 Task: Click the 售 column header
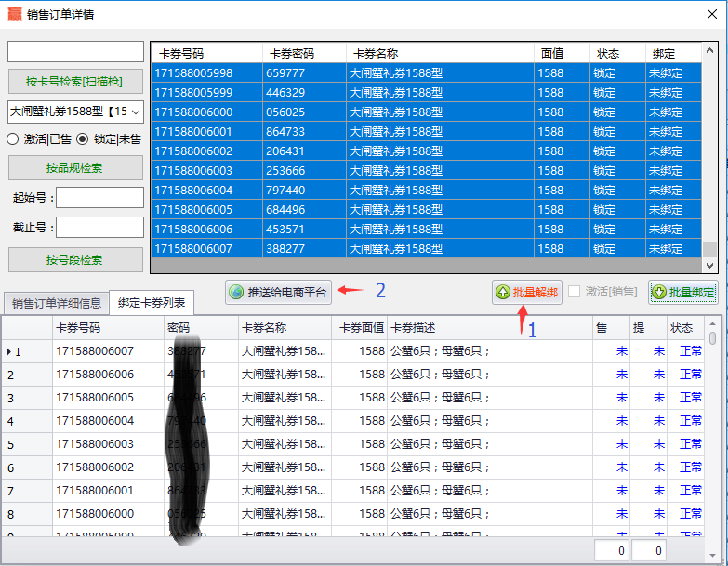[x=611, y=328]
